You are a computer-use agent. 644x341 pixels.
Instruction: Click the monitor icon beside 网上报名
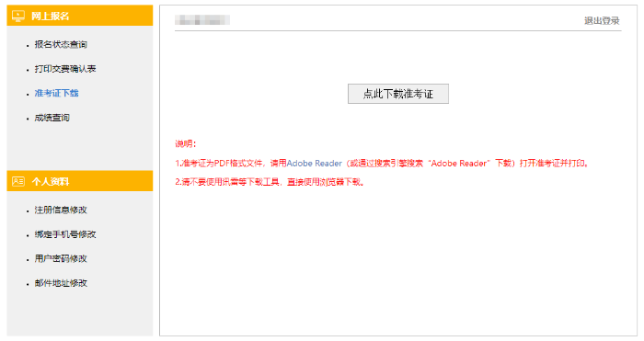coord(18,16)
